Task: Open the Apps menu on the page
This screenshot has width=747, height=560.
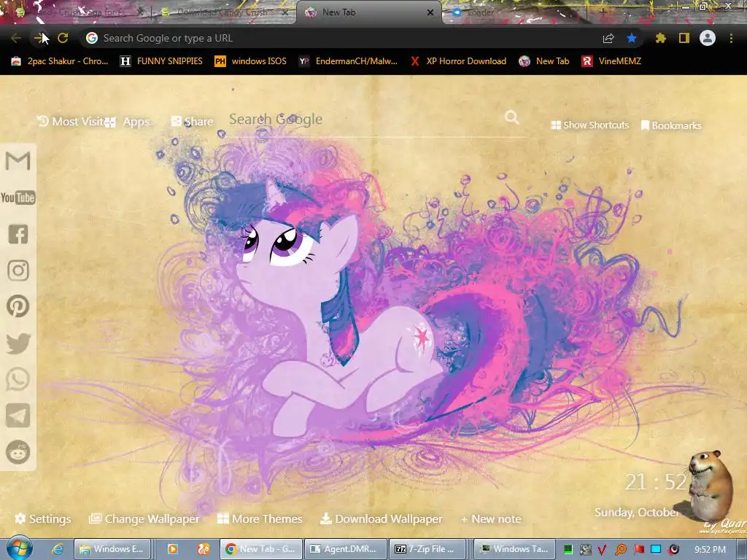Action: [x=128, y=122]
